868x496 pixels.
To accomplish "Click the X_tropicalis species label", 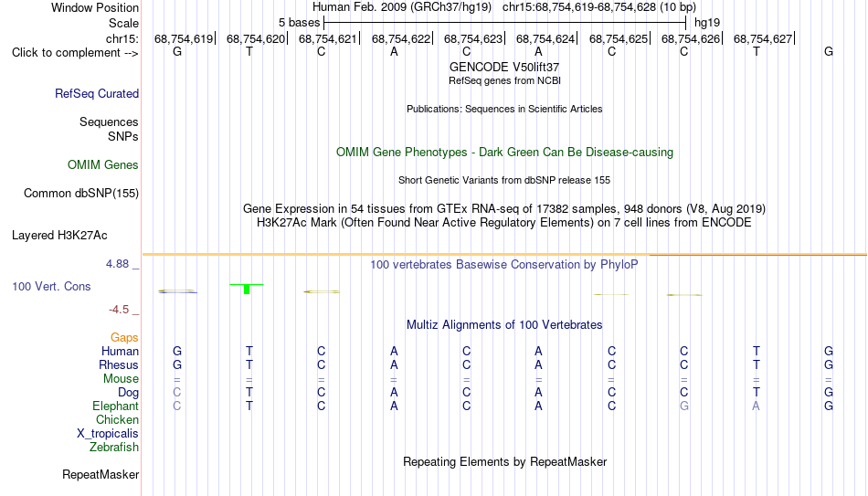I will tap(108, 434).
